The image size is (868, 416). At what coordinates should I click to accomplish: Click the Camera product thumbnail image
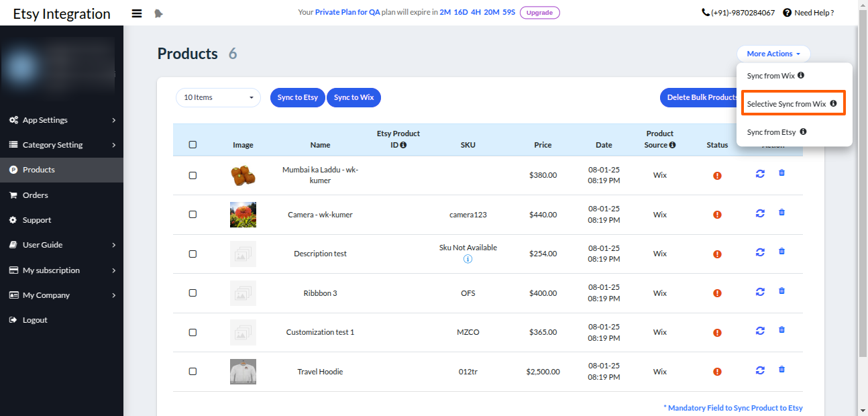(243, 215)
